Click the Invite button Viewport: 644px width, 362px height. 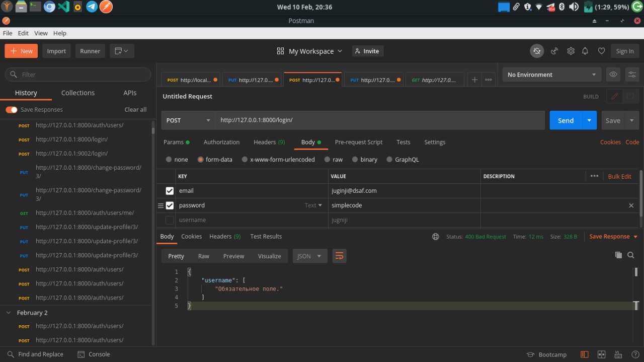tap(367, 51)
